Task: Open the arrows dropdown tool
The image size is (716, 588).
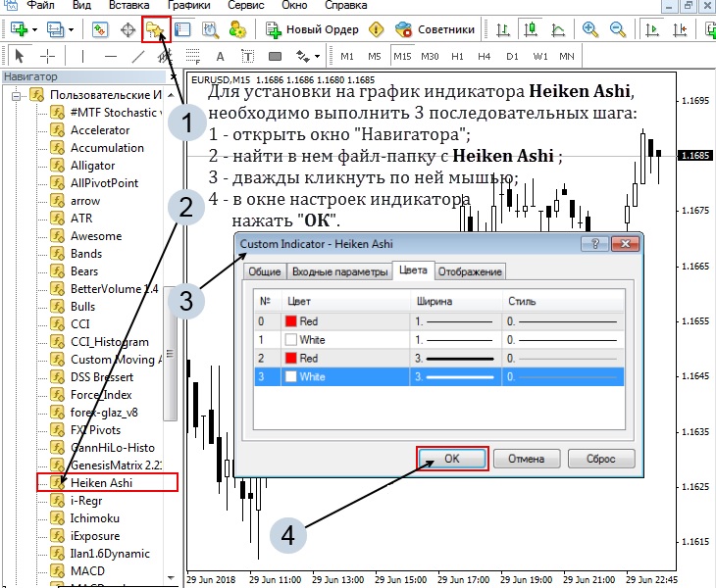Action: 308,57
